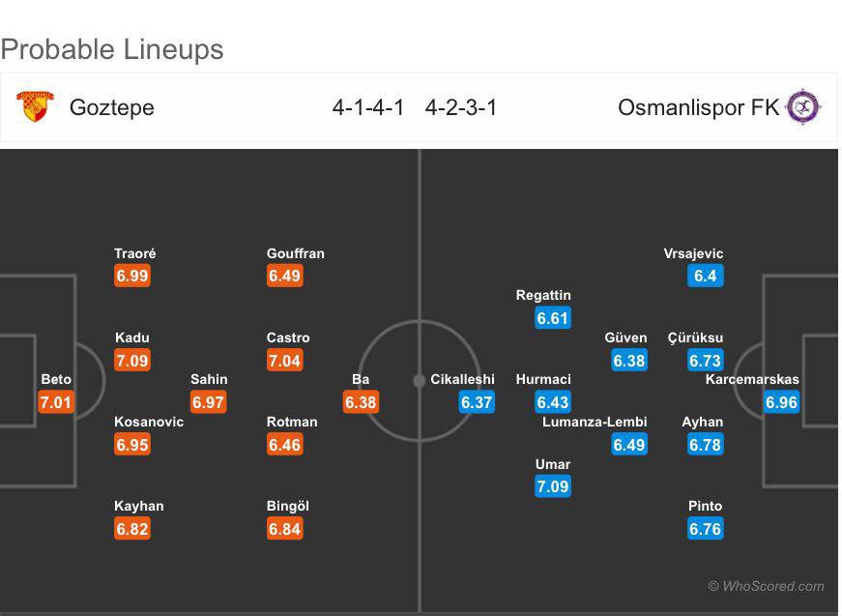The image size is (842, 616).
Task: Click Ba's 6.38 rating badge
Action: click(361, 402)
